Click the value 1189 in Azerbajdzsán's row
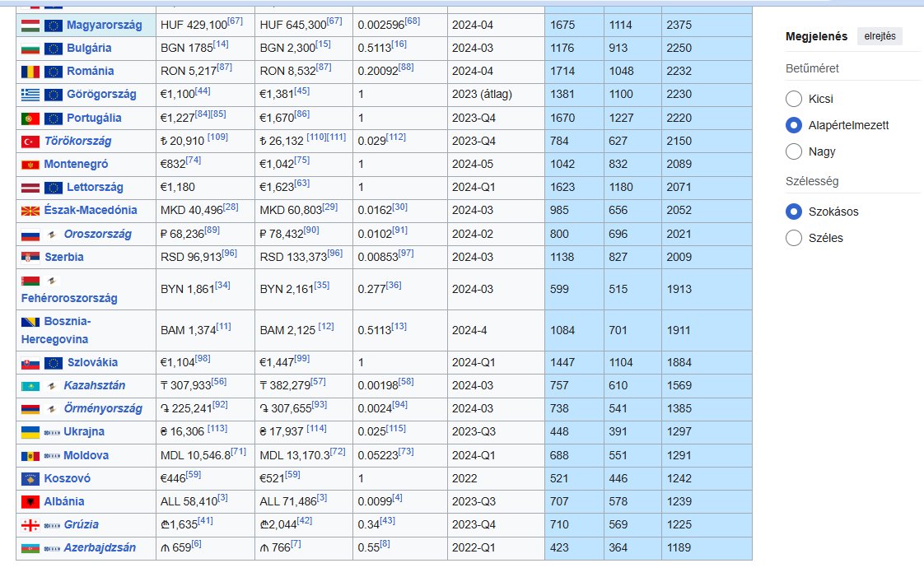The image size is (924, 577). pyautogui.click(x=679, y=548)
